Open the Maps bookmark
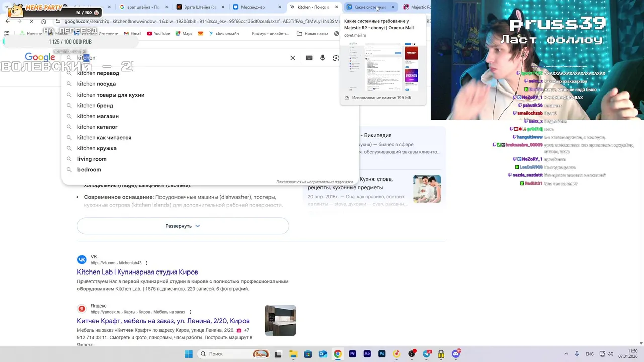Screen dimensions: 644x362 coord(184,33)
